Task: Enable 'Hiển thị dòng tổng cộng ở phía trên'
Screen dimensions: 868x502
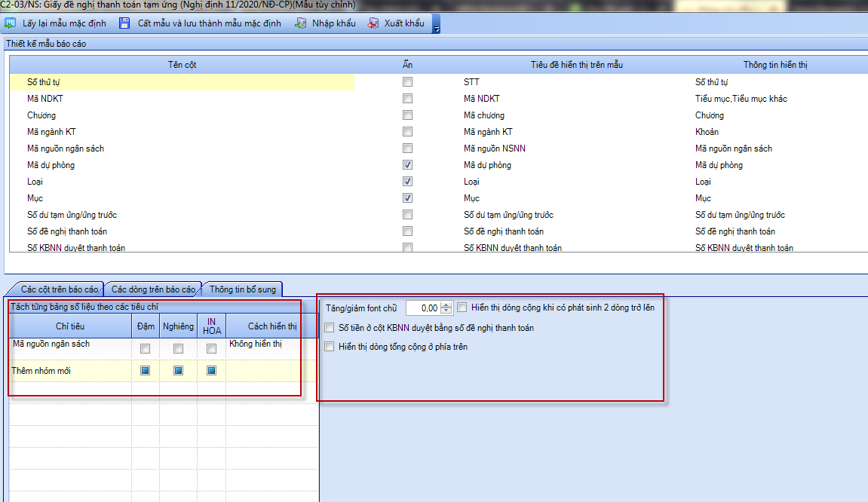Action: click(x=330, y=347)
